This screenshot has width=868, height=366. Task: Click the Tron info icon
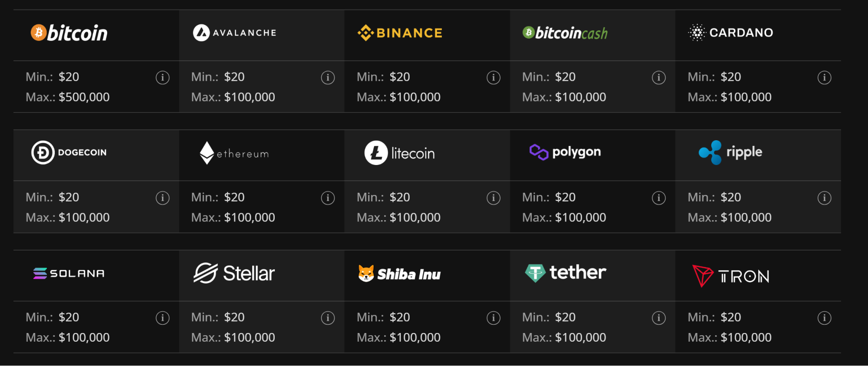click(x=824, y=318)
